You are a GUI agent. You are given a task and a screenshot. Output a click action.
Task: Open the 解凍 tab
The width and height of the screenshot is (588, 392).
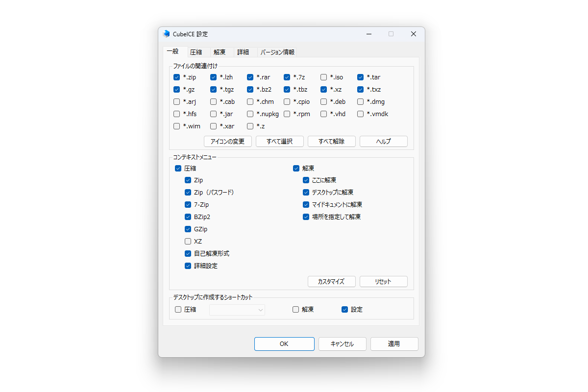coord(220,52)
